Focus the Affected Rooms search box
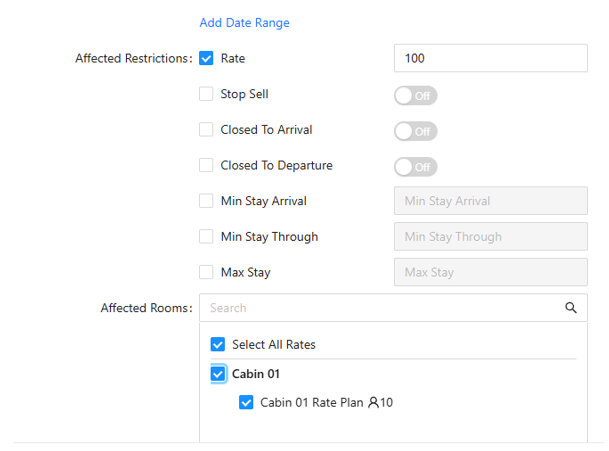609x451 pixels. [393, 308]
